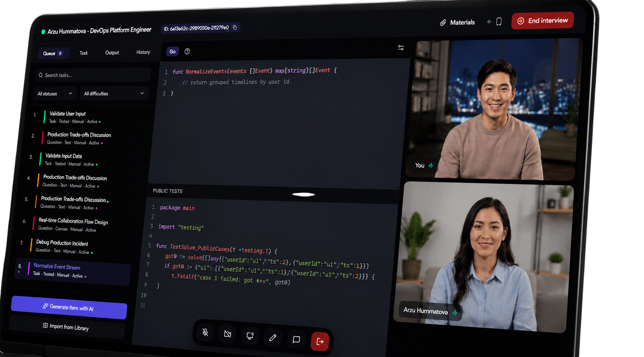Image resolution: width=644 pixels, height=357 pixels.
Task: Click the import "testing" line
Action: (181, 227)
